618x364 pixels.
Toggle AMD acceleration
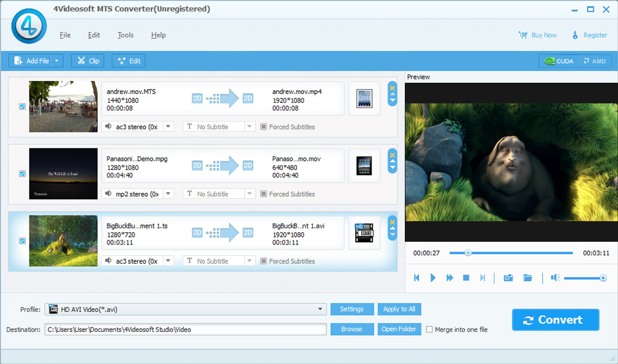[595, 61]
